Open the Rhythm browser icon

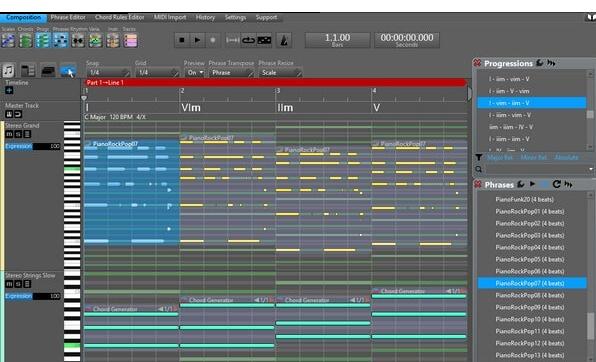click(x=78, y=40)
